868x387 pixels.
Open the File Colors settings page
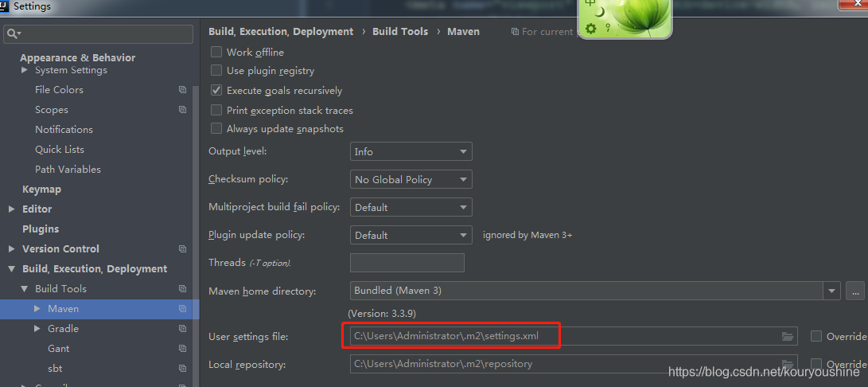59,90
